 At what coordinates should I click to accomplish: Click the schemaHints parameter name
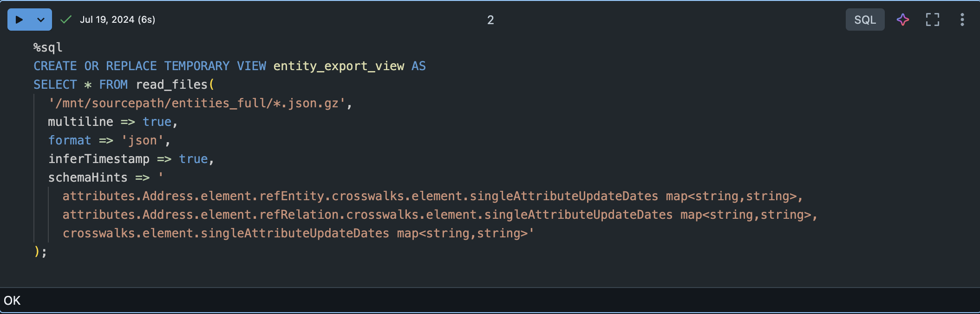point(88,177)
